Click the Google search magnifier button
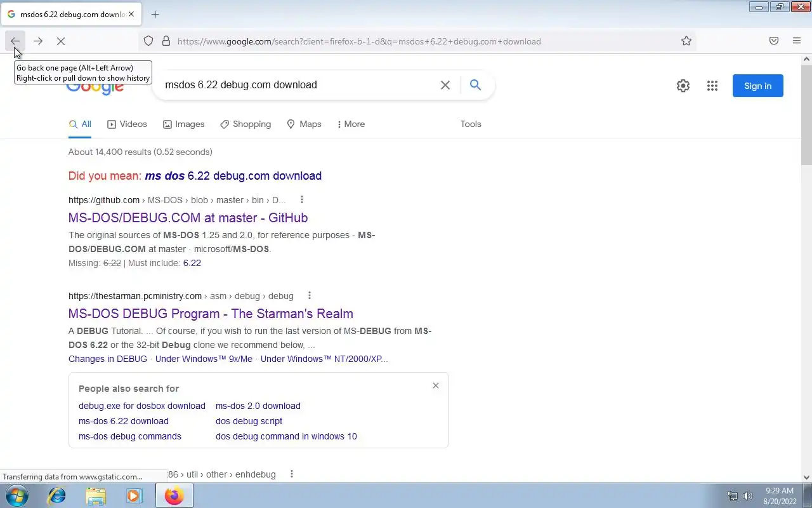Viewport: 812px width, 508px height. [x=475, y=85]
